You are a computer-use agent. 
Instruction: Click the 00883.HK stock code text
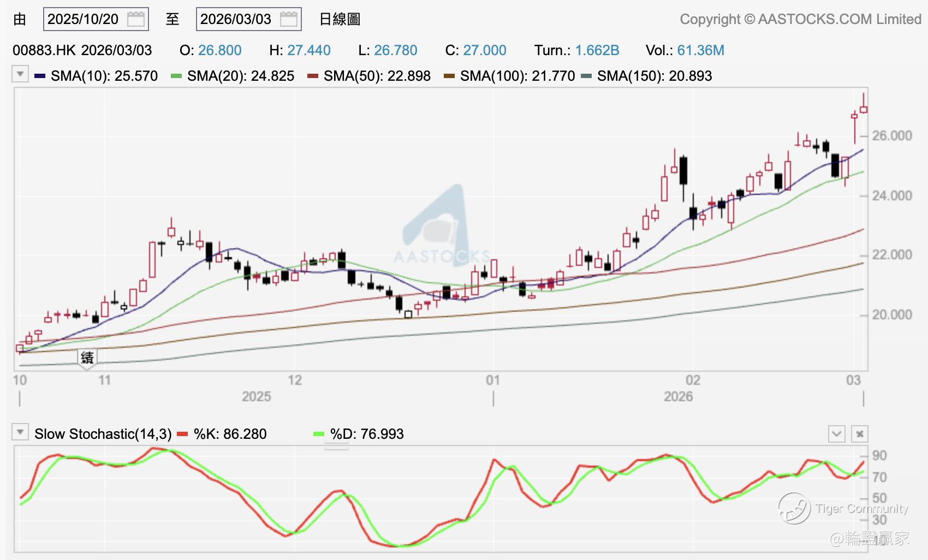click(44, 50)
